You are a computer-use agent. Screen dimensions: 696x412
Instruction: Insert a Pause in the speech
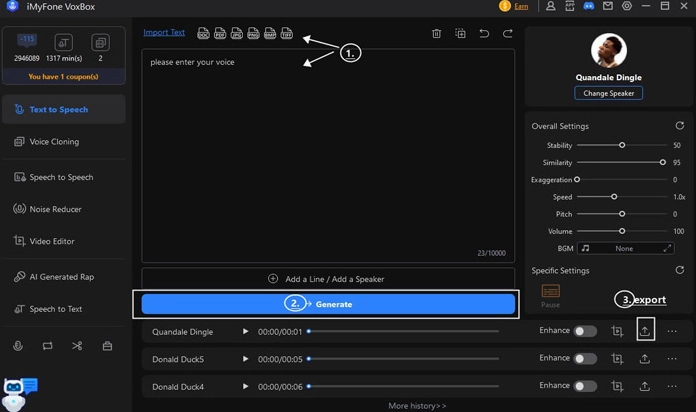pyautogui.click(x=550, y=296)
